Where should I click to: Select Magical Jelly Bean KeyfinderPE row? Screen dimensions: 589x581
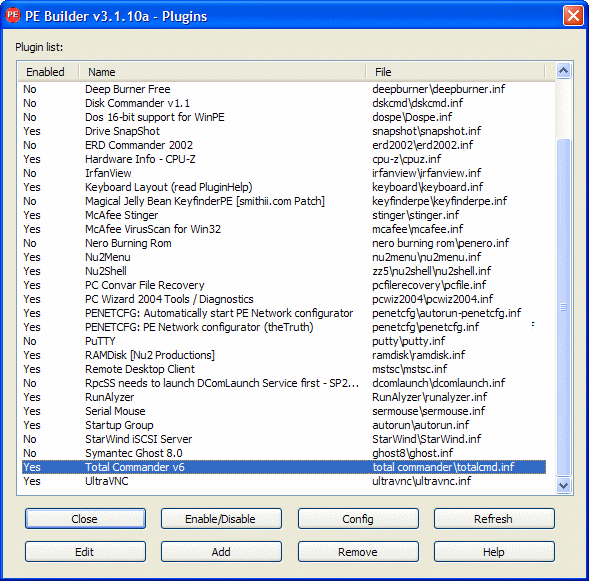(x=284, y=201)
